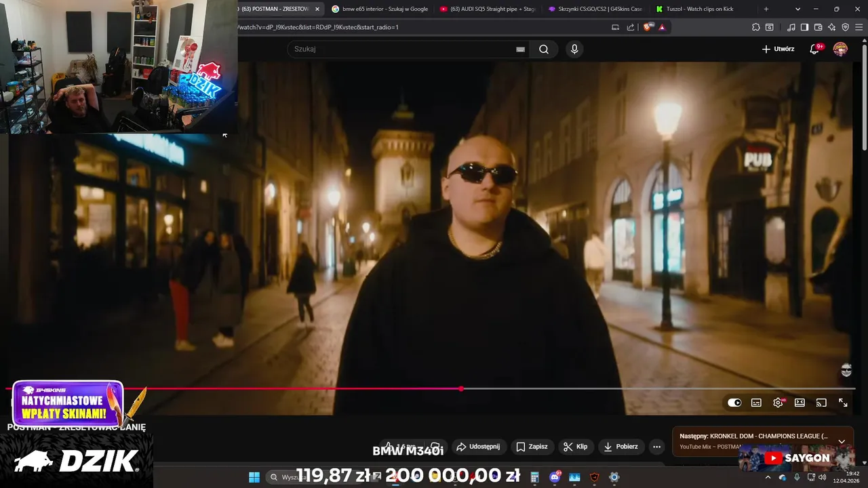
Task: Toggle the browser sidebar panel
Action: click(804, 27)
